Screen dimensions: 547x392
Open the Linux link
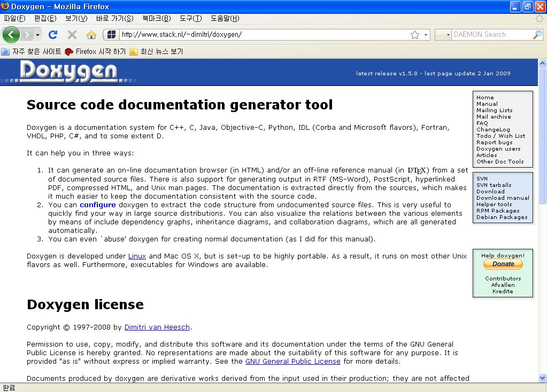(x=137, y=256)
